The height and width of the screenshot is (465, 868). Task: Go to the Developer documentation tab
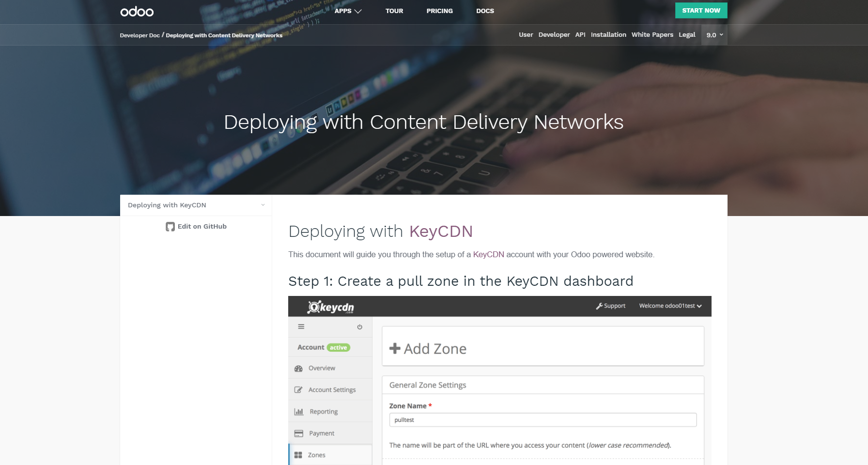[554, 35]
